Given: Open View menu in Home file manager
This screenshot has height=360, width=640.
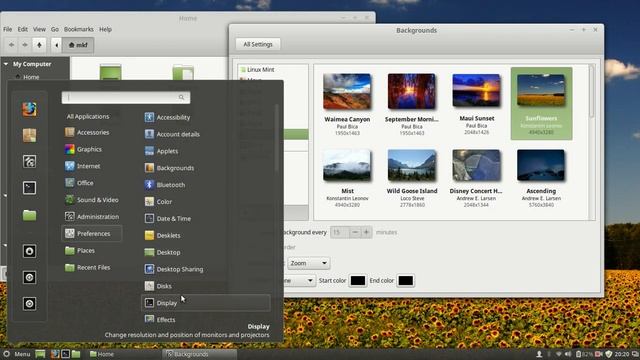Looking at the screenshot, I should [x=39, y=29].
